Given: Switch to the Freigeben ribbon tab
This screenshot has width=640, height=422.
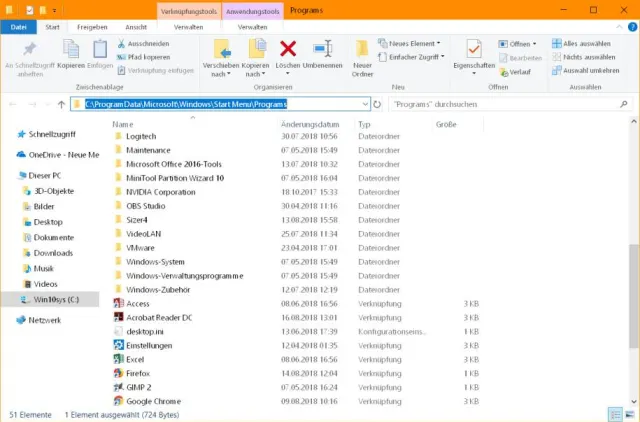Looking at the screenshot, I should (92, 29).
